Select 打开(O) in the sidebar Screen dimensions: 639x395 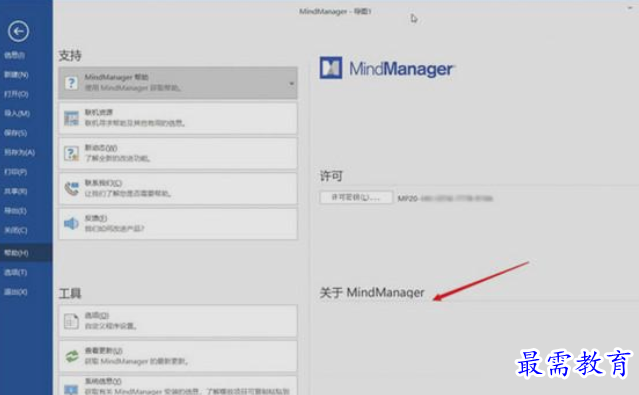[16, 94]
